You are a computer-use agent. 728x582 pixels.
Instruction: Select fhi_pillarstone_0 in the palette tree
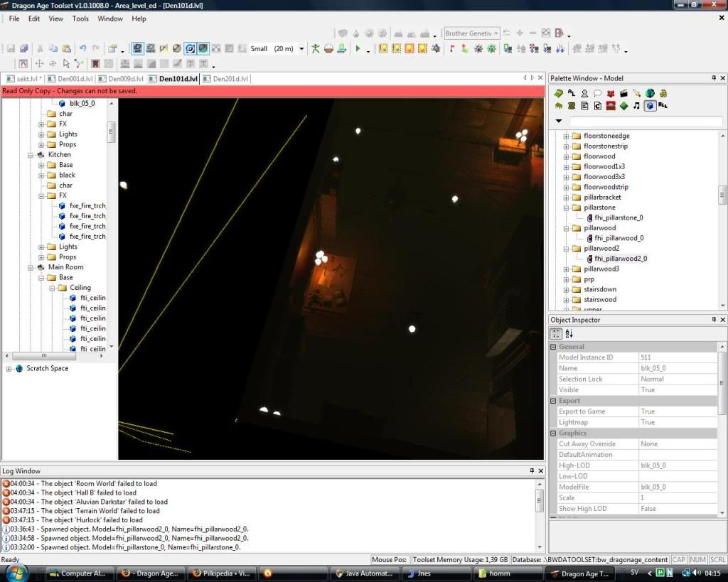[x=619, y=218]
